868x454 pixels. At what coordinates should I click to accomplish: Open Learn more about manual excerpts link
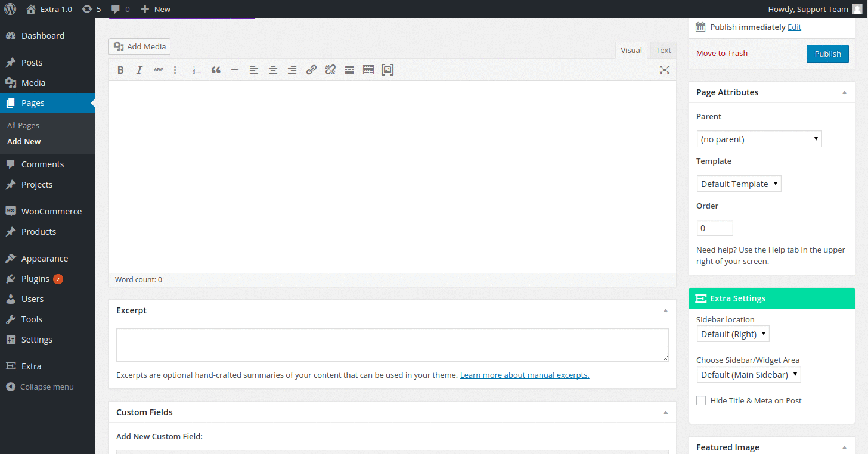click(524, 375)
